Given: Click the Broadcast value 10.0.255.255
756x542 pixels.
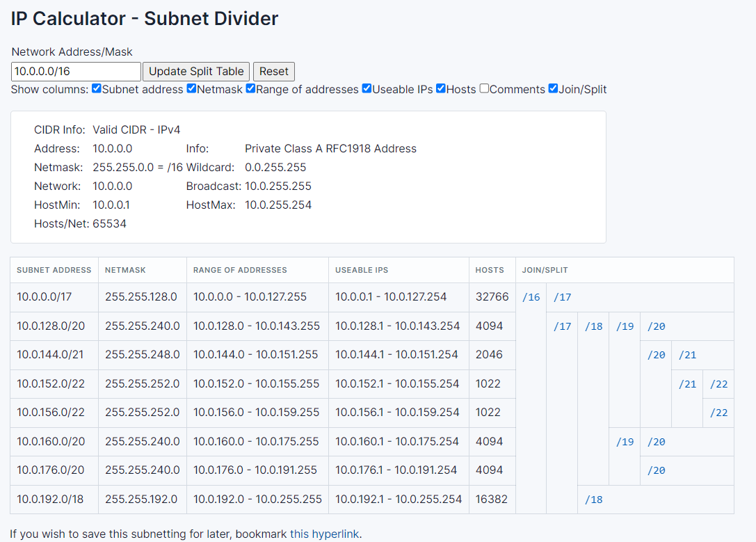Looking at the screenshot, I should tap(278, 186).
